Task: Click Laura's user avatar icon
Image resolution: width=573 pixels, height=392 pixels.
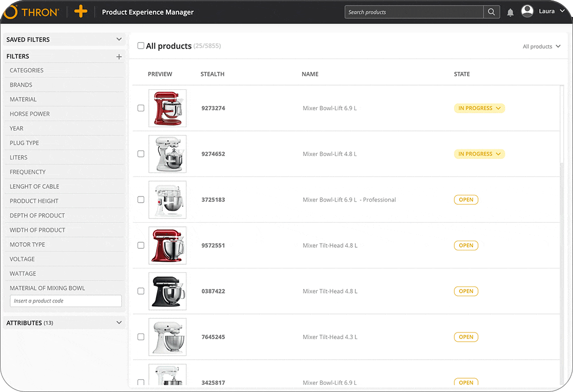Action: pos(527,11)
